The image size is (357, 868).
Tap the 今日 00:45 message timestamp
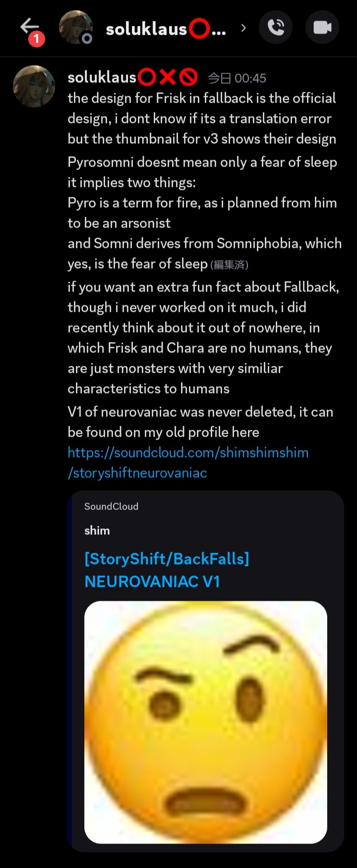(x=237, y=78)
